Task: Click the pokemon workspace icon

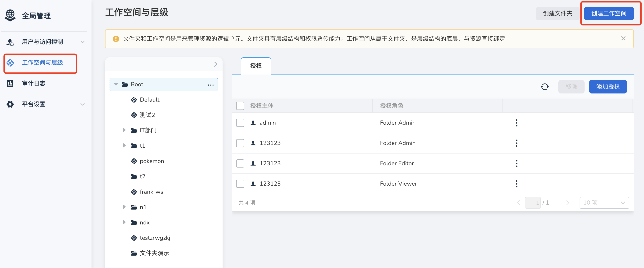Action: (134, 161)
